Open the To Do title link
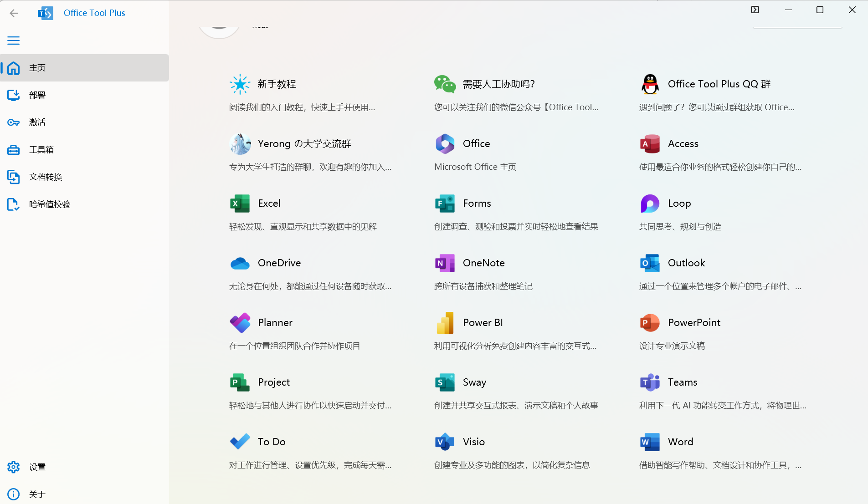The height and width of the screenshot is (504, 868). 272,442
